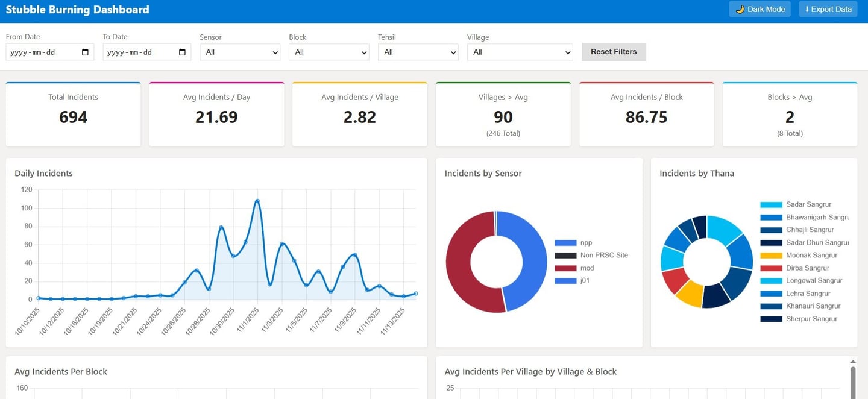Toggle Dark Mode button
The image size is (868, 399).
tap(759, 9)
